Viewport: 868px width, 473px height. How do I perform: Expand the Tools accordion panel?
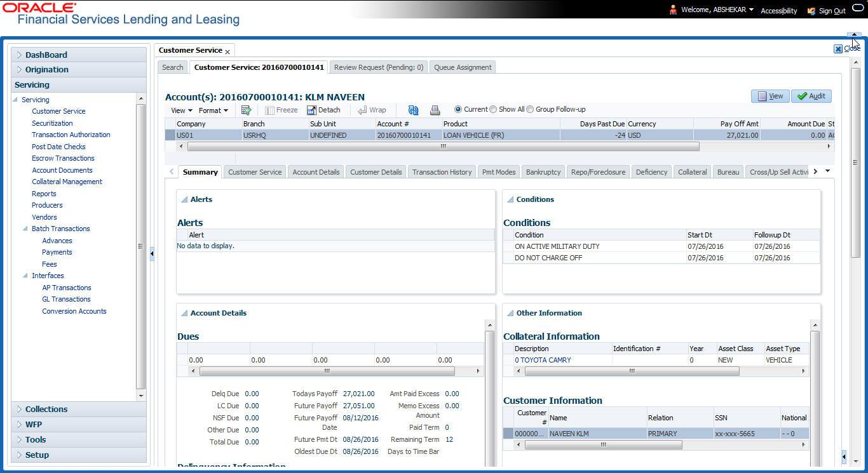point(79,439)
